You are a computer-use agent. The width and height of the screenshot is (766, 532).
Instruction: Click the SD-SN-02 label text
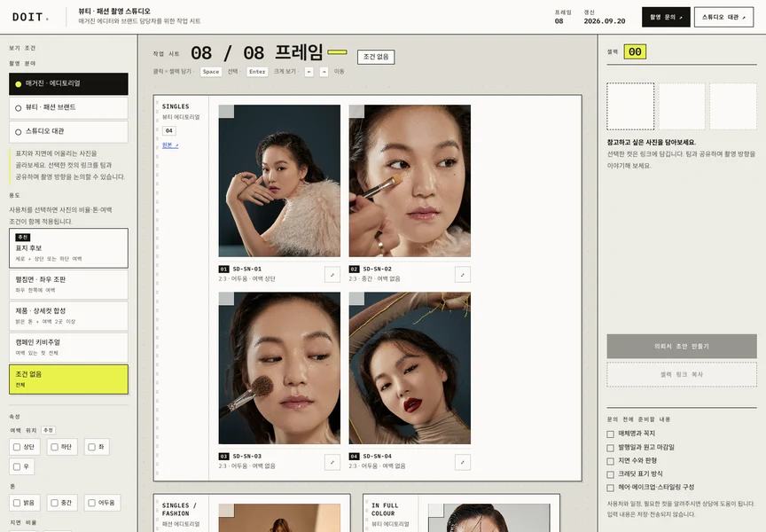point(377,270)
